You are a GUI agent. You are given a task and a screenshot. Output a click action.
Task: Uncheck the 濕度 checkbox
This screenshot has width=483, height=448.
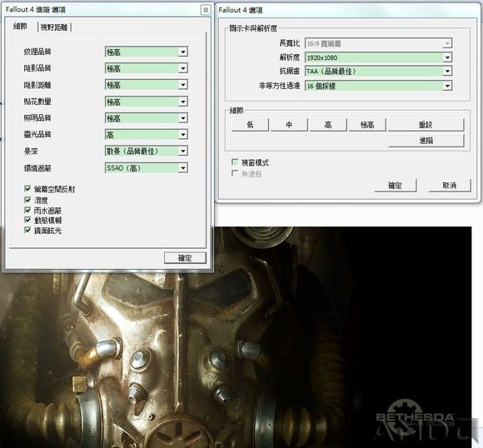point(27,200)
